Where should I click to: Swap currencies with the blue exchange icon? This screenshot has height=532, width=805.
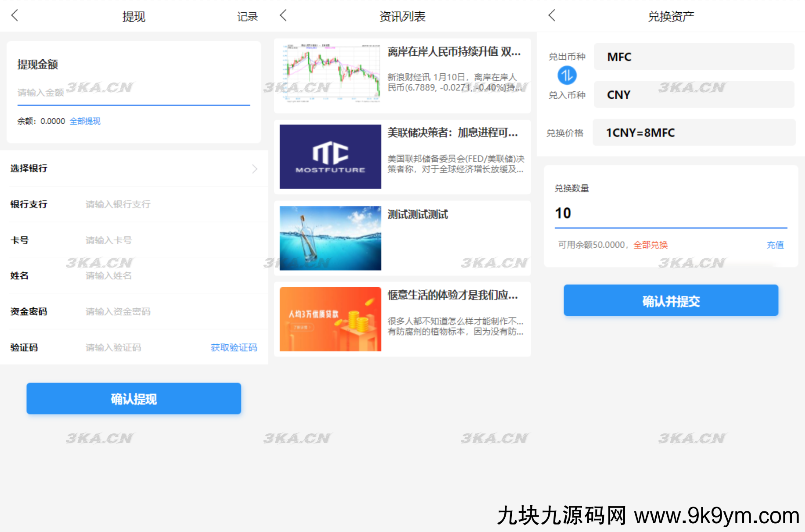(x=567, y=76)
